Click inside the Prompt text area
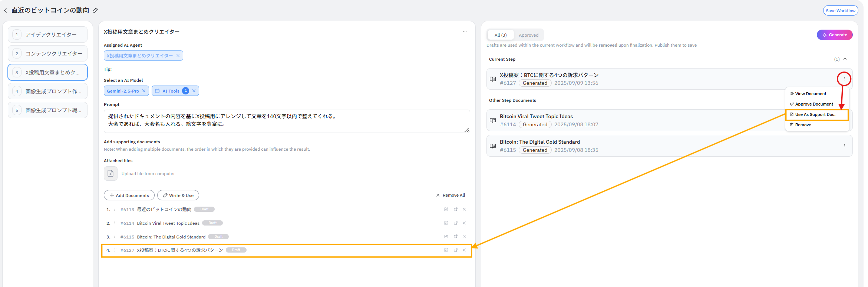The height and width of the screenshot is (287, 868). coord(286,121)
